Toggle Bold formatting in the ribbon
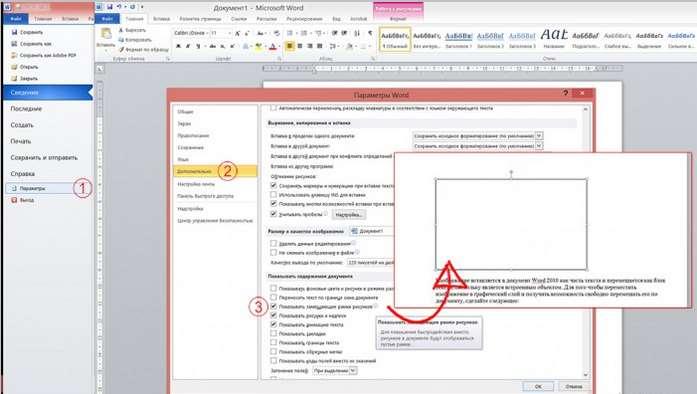The width and height of the screenshot is (697, 394). click(x=178, y=46)
